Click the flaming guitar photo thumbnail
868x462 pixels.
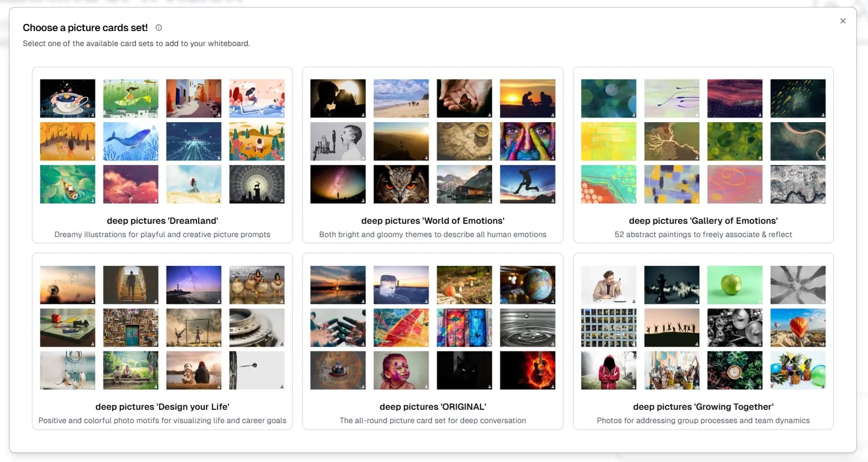[527, 370]
